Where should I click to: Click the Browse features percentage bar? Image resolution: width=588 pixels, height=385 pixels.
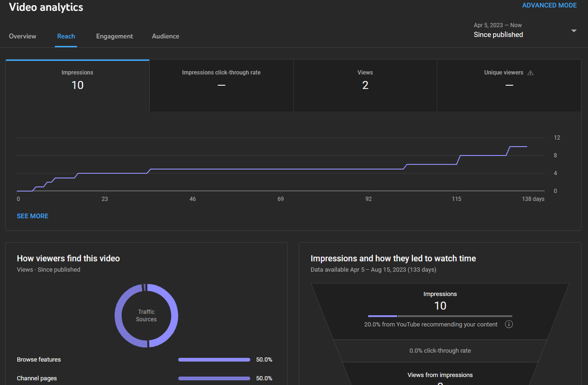[x=214, y=359]
